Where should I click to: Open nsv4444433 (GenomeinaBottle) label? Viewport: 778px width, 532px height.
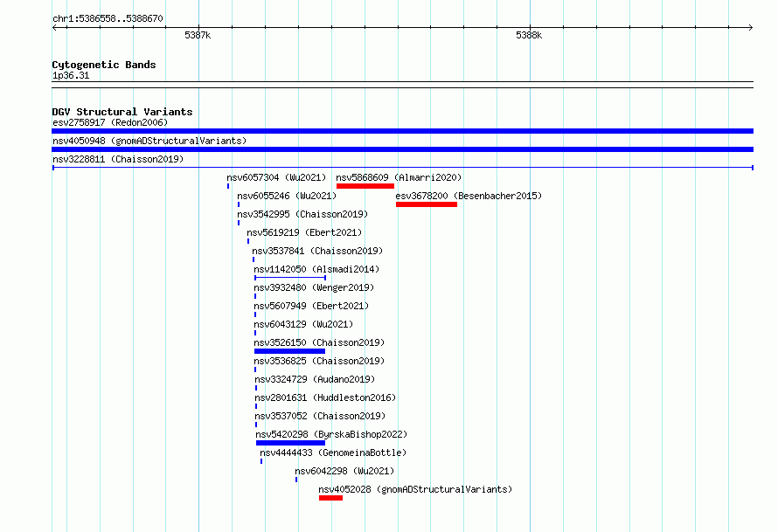333,453
